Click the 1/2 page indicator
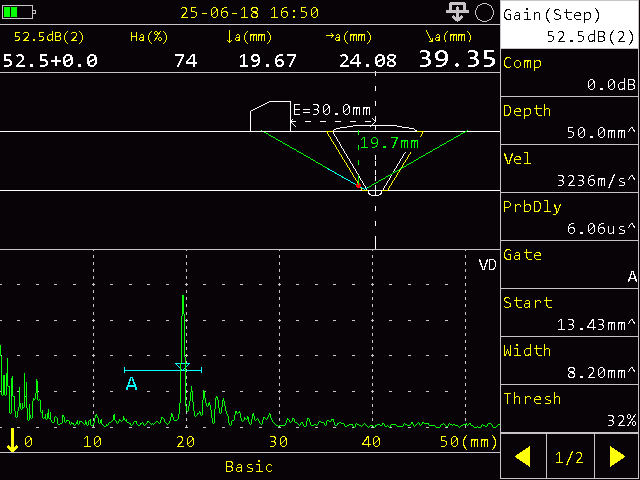The height and width of the screenshot is (480, 640). point(570,457)
